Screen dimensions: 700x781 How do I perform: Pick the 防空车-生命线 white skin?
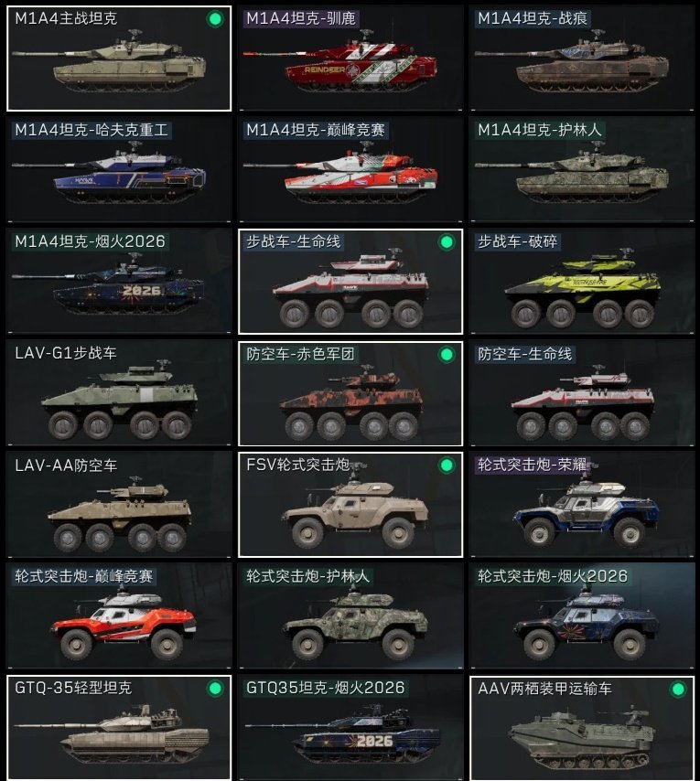[582, 392]
